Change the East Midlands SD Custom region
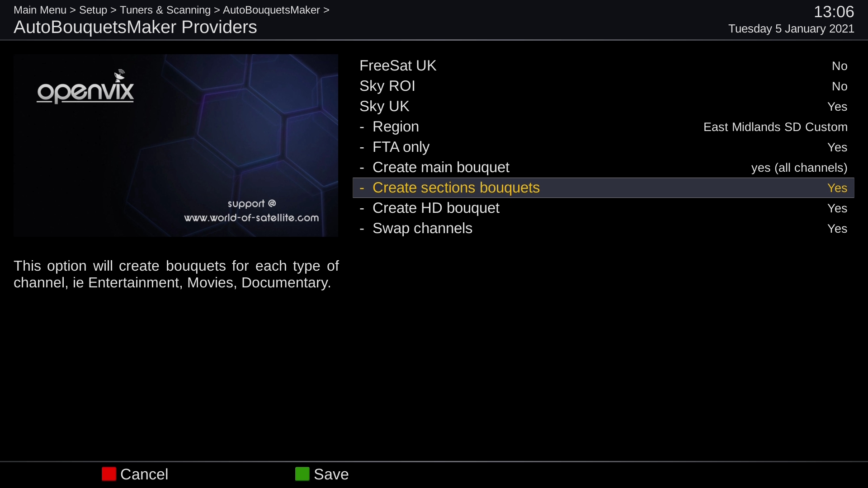The height and width of the screenshot is (488, 868). tap(775, 127)
